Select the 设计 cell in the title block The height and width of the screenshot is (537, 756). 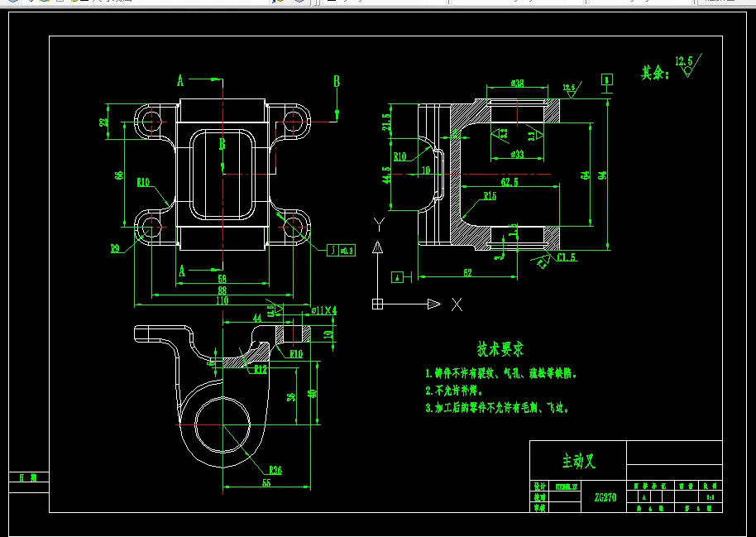coord(539,487)
